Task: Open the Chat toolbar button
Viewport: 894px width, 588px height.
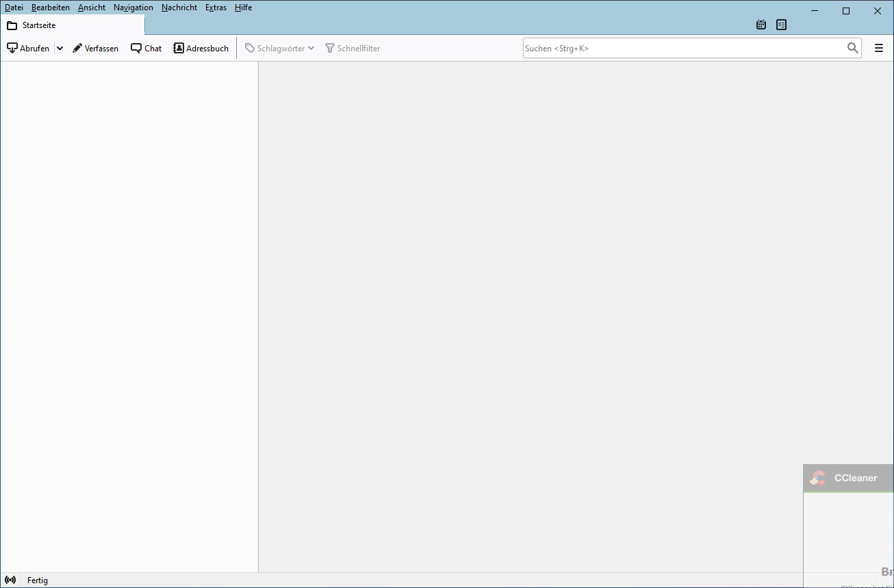Action: [x=146, y=49]
